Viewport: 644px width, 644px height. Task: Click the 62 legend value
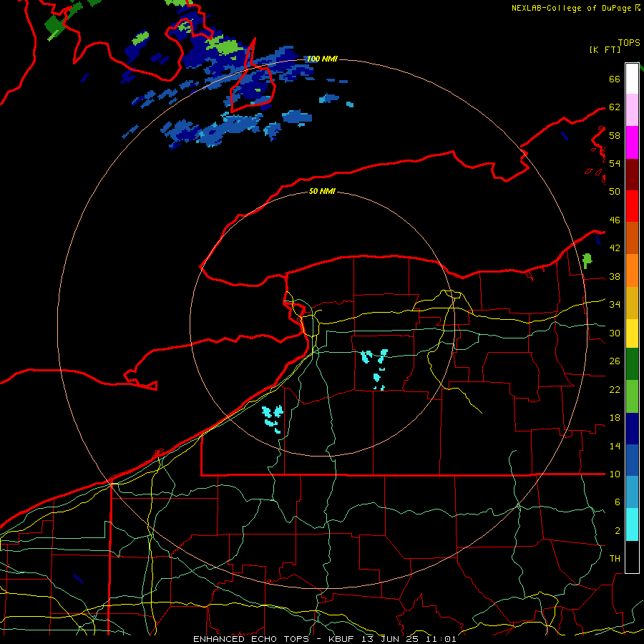point(615,107)
